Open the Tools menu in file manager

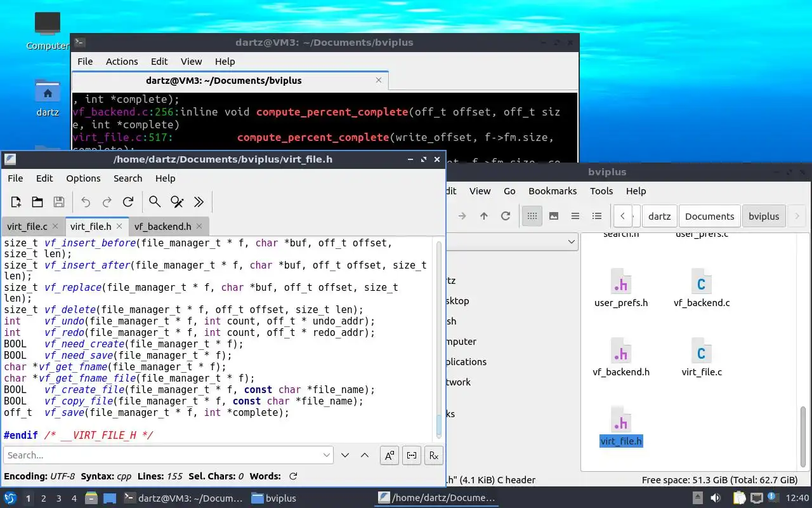click(x=601, y=191)
